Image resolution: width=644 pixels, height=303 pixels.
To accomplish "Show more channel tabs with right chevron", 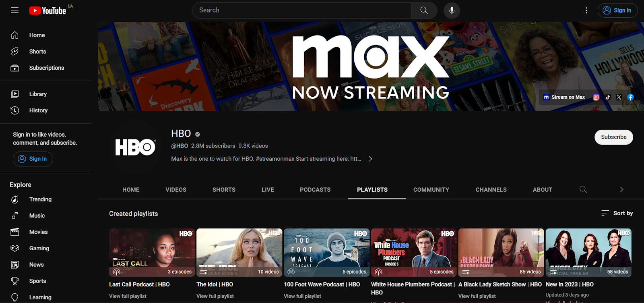I will click(621, 189).
